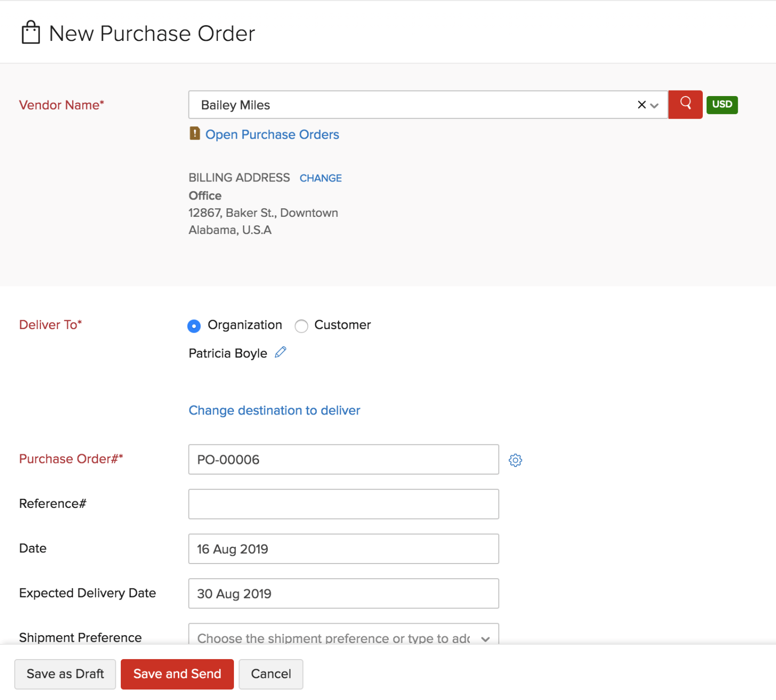
Task: Click the Save as Draft button
Action: tap(65, 674)
